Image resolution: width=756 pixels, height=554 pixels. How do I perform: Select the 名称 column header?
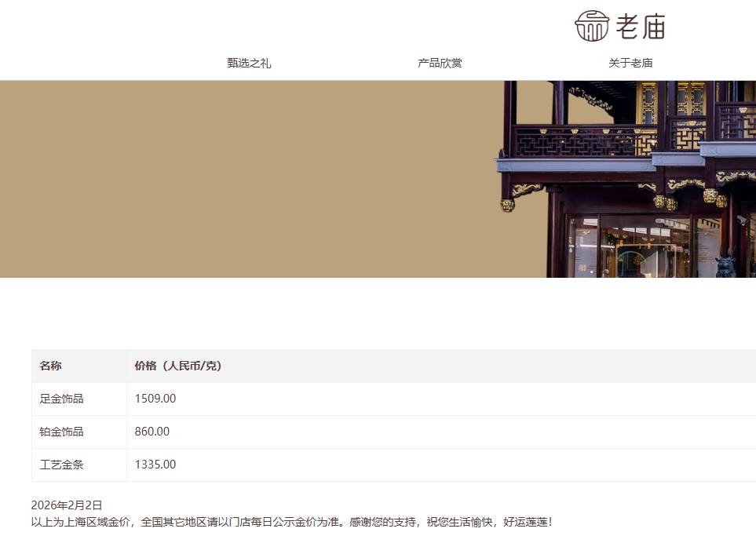point(51,366)
